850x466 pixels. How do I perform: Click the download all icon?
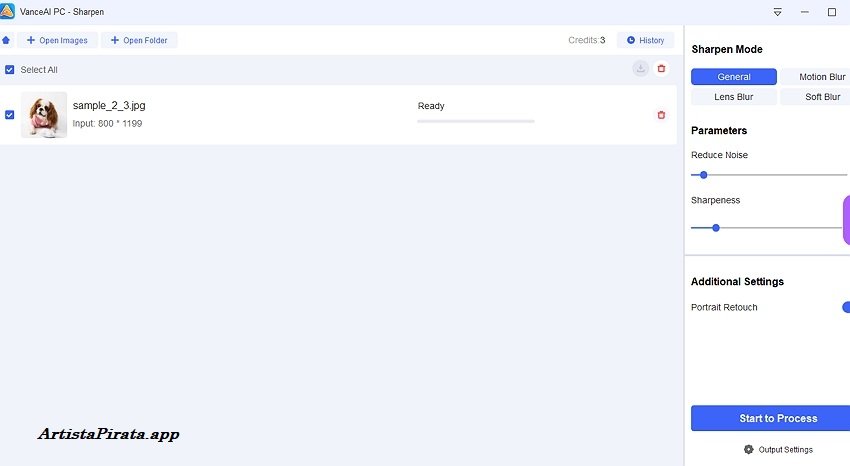(640, 68)
